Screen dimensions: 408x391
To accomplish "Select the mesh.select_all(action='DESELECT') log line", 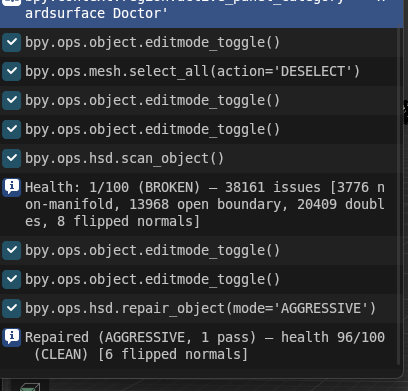I will point(199,72).
